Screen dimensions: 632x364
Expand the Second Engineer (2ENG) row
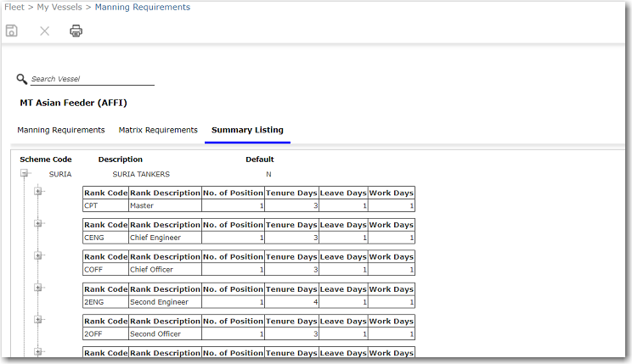(x=38, y=288)
